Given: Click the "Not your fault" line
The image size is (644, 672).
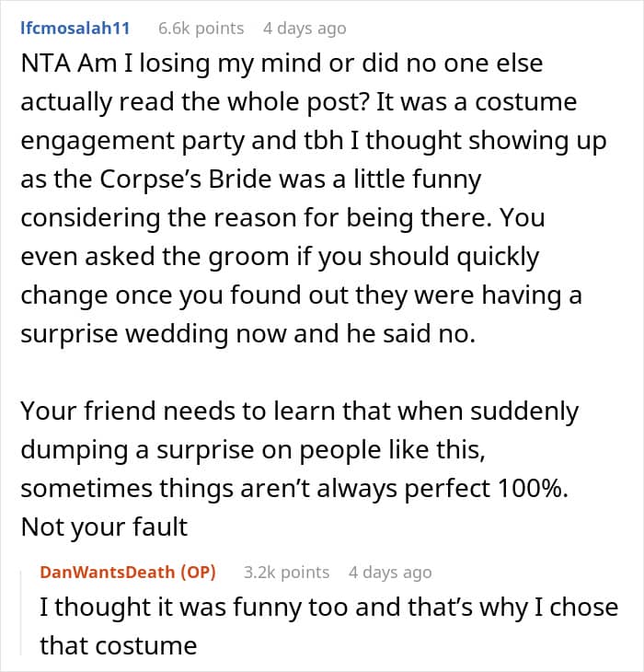Looking at the screenshot, I should tap(104, 527).
